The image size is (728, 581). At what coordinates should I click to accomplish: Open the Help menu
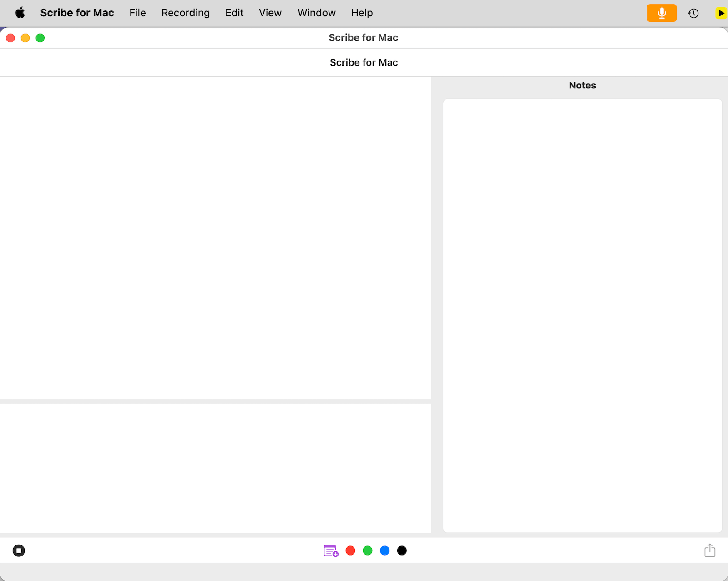coord(362,13)
